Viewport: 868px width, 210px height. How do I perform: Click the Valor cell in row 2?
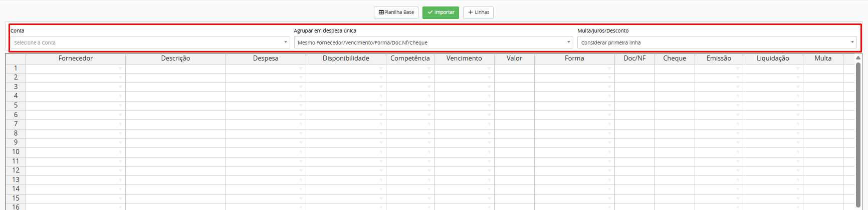pos(514,77)
